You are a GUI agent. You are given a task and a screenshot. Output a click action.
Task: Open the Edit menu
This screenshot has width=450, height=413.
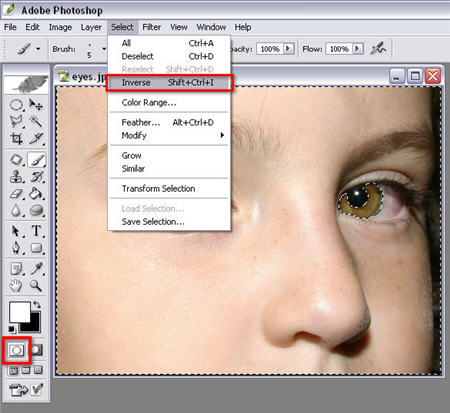tap(32, 27)
